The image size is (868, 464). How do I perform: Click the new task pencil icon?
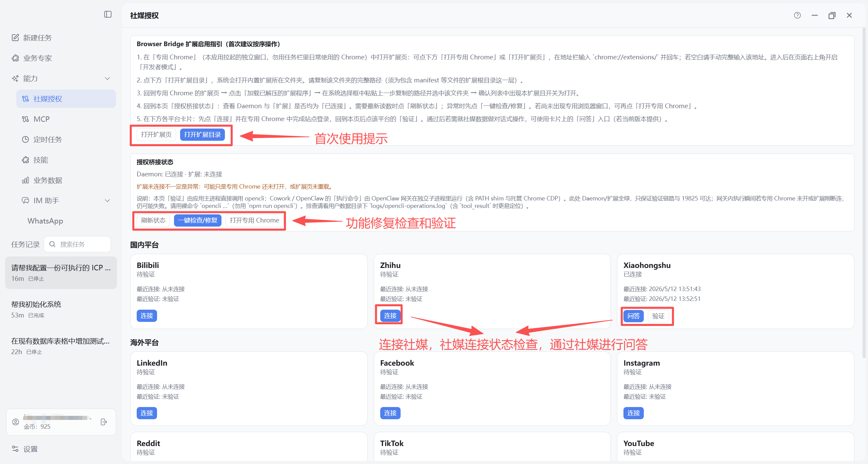tap(15, 37)
